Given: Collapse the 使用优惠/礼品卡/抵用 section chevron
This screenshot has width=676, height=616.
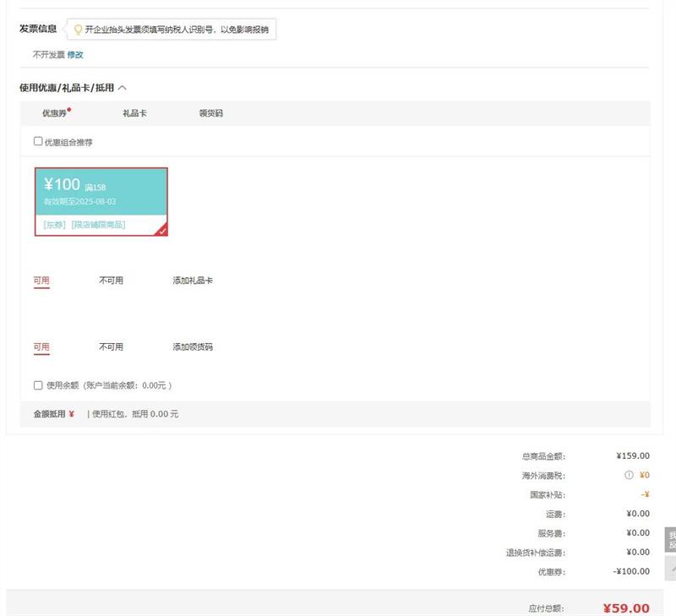Looking at the screenshot, I should [x=123, y=87].
